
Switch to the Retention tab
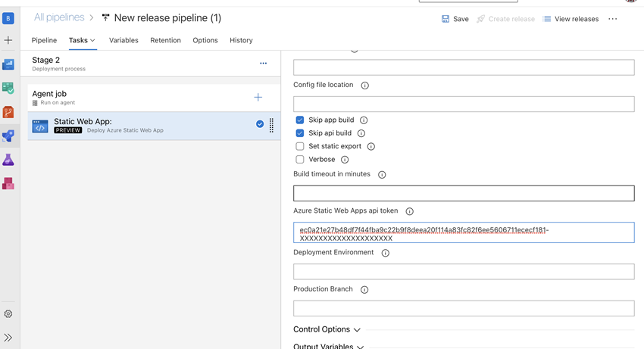165,40
